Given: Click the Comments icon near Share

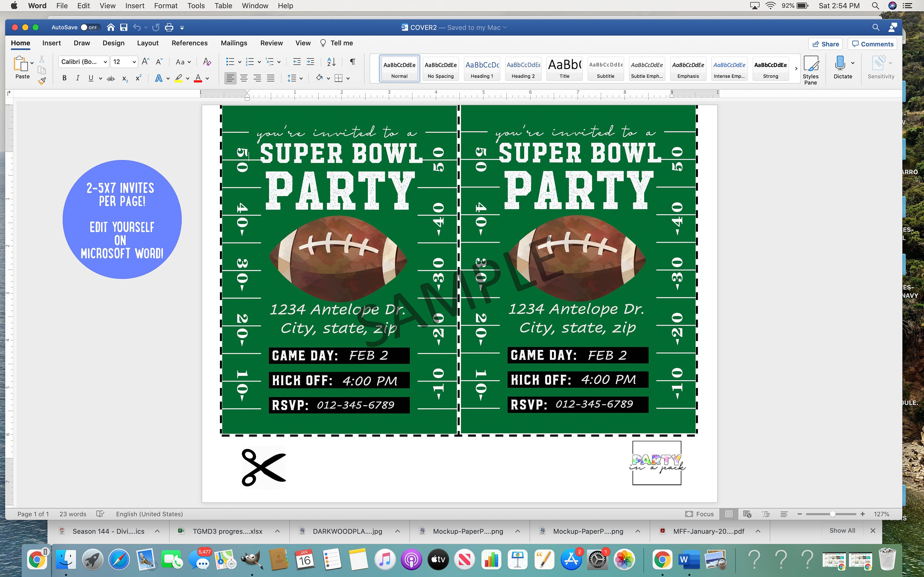Looking at the screenshot, I should (872, 43).
